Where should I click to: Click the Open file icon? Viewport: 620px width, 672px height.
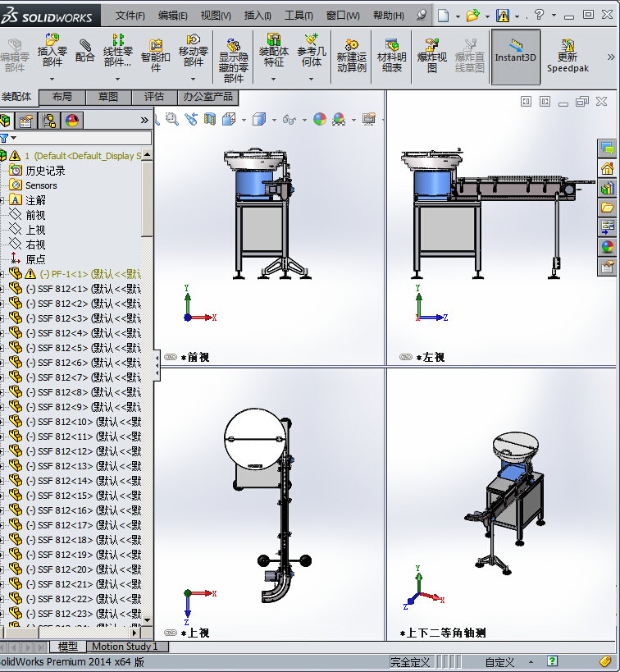click(472, 16)
